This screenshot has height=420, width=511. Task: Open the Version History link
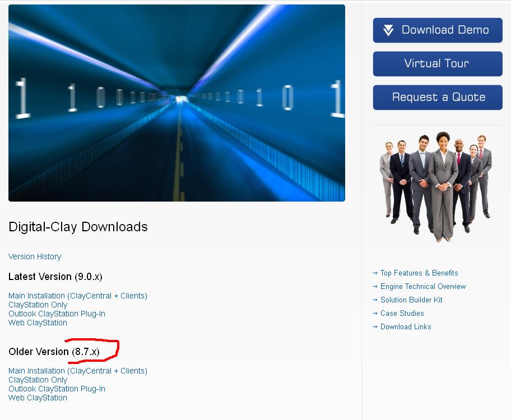click(35, 256)
